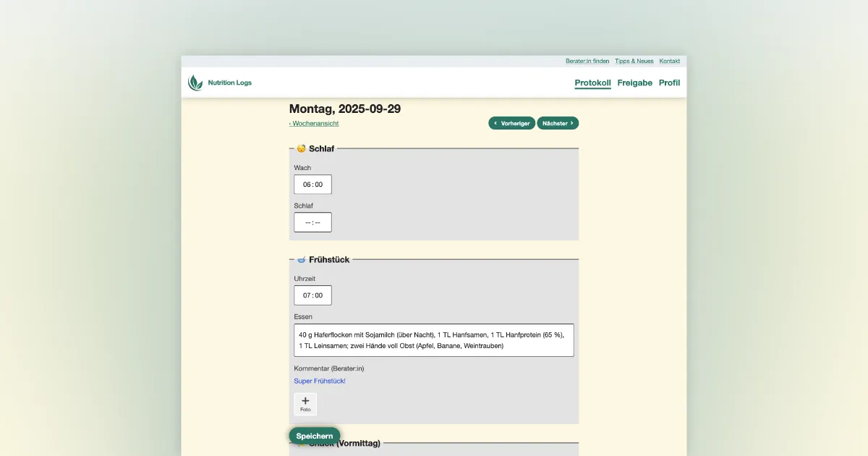
Task: Open the Protokoll tab
Action: click(x=592, y=83)
